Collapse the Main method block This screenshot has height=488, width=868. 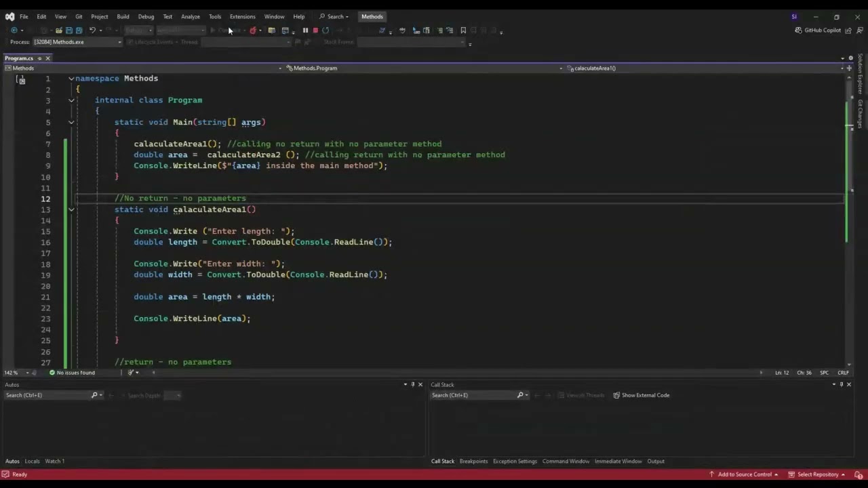[71, 122]
